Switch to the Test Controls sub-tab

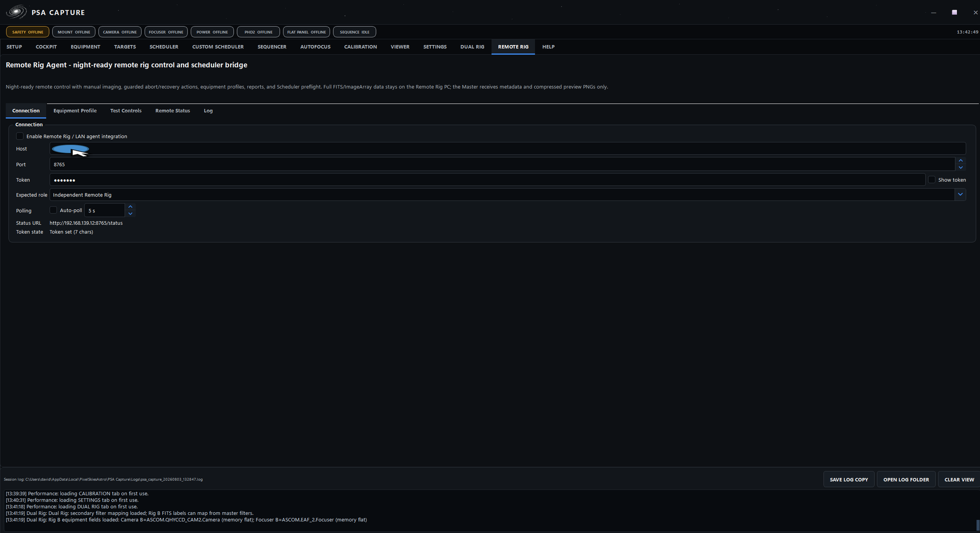[126, 111]
